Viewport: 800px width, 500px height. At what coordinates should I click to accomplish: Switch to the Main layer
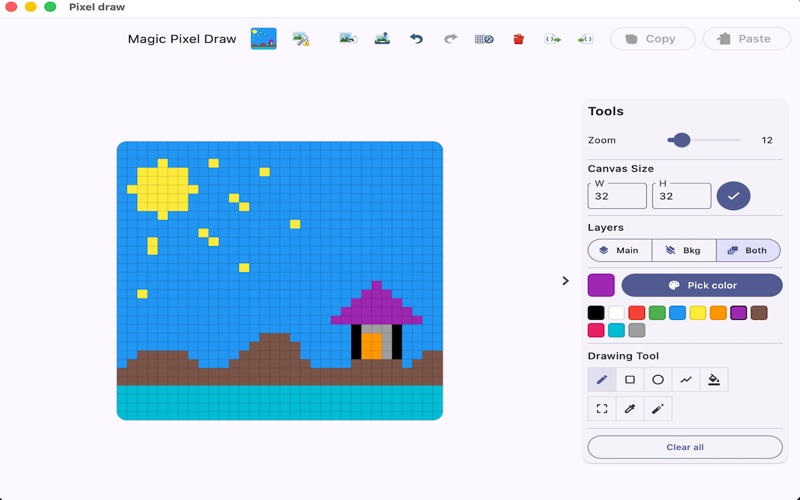[619, 251]
